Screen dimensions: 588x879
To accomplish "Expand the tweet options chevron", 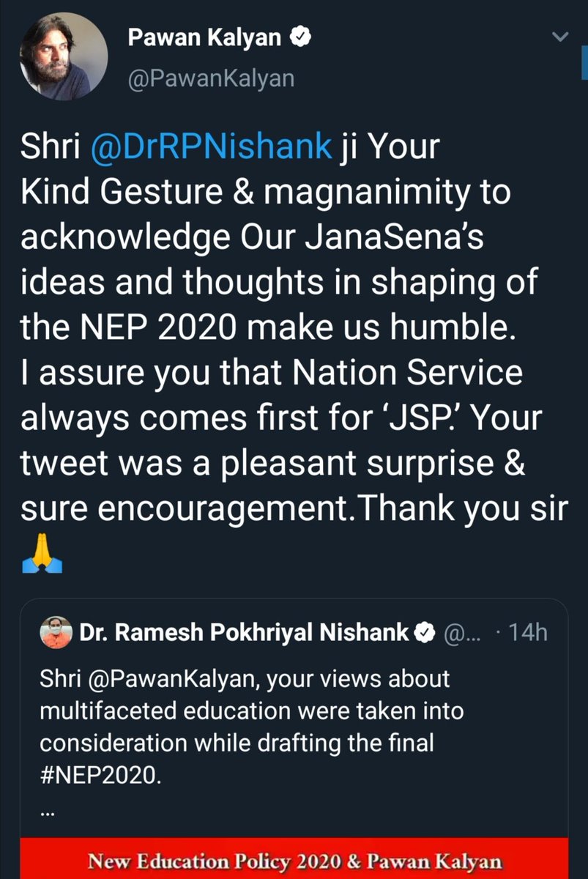I will click(x=560, y=37).
